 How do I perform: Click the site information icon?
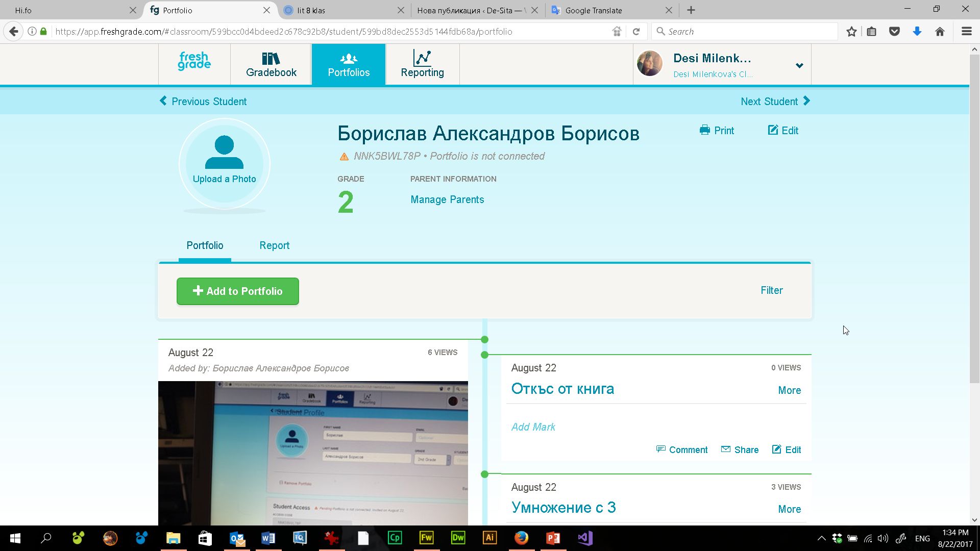[32, 32]
